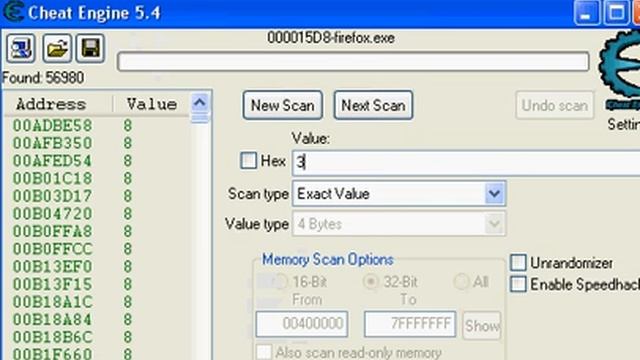
Task: Select the 16-Bit radio button
Action: pyautogui.click(x=280, y=282)
